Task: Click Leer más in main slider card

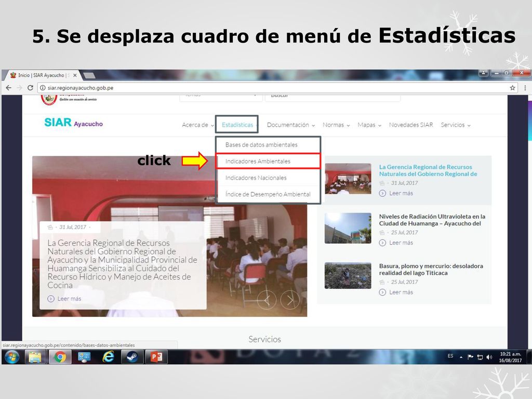Action: coord(64,299)
